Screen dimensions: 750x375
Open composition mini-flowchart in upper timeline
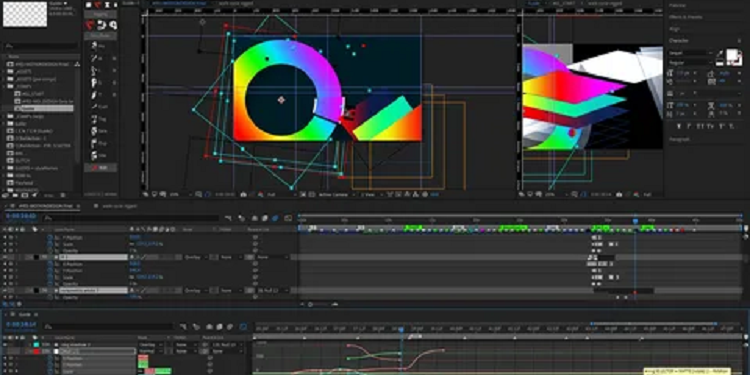[228, 218]
